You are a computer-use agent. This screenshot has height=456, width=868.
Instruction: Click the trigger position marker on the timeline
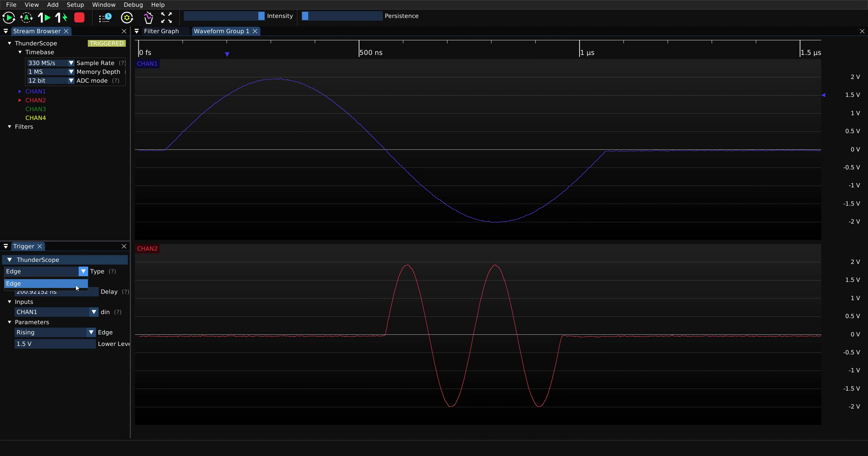tap(227, 54)
